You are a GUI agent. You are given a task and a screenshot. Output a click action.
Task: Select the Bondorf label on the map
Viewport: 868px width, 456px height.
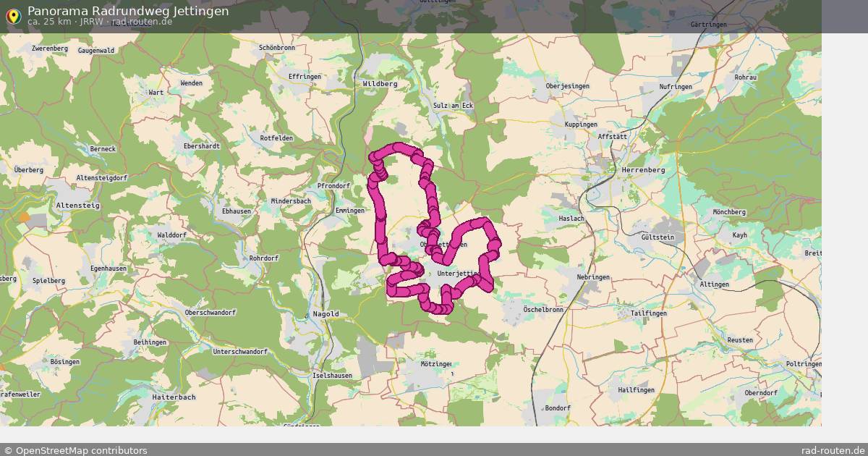[558, 408]
